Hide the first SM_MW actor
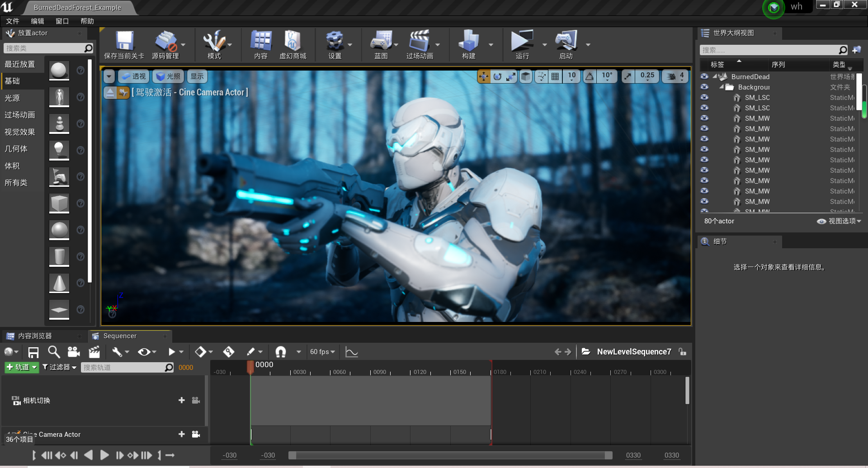This screenshot has height=468, width=868. point(704,118)
